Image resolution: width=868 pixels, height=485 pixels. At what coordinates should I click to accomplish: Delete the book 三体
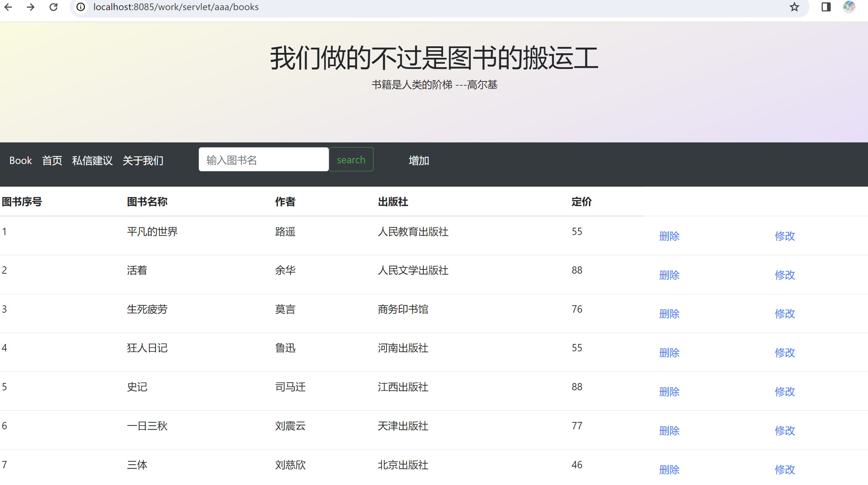[x=669, y=470]
